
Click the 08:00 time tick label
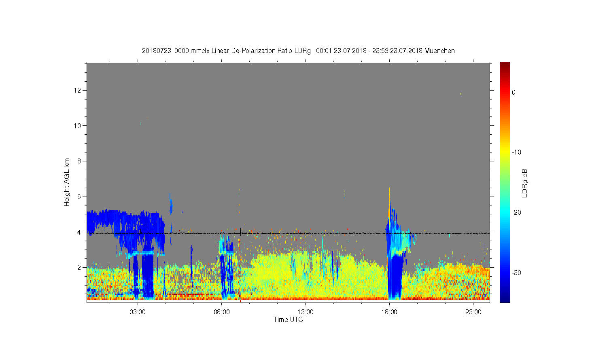222,312
